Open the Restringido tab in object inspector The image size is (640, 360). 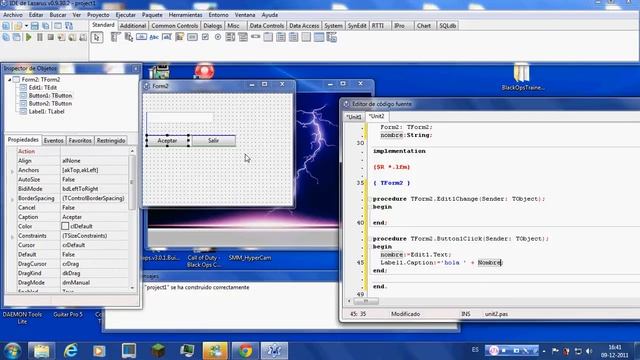point(111,140)
